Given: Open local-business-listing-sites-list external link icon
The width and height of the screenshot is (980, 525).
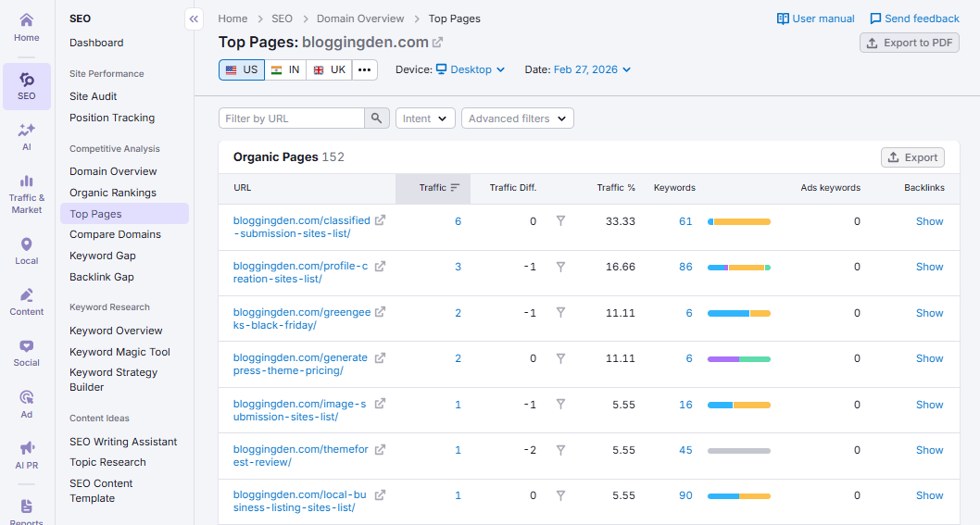Looking at the screenshot, I should (380, 495).
